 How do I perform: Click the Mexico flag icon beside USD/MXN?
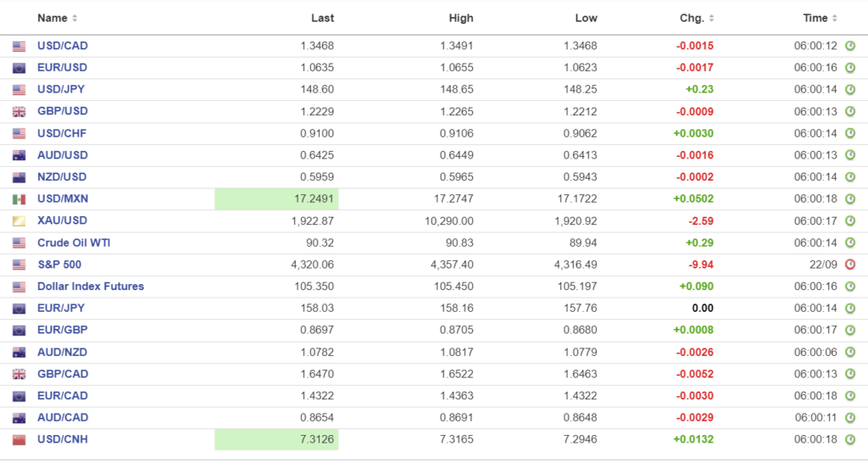[x=19, y=199]
